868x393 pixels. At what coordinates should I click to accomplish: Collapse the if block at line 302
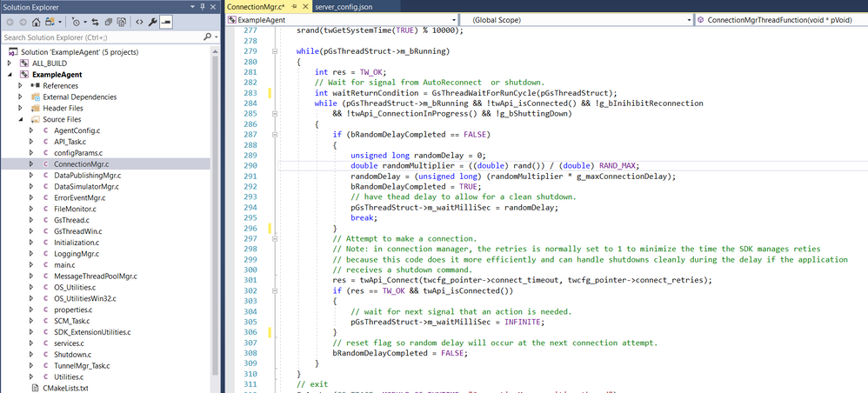point(275,290)
